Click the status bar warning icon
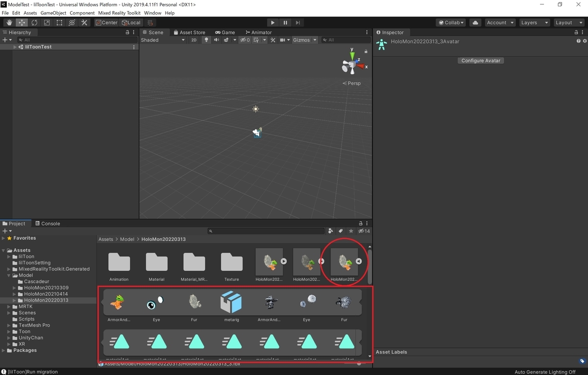Screen dimensions: 588x375 [x=4, y=372]
